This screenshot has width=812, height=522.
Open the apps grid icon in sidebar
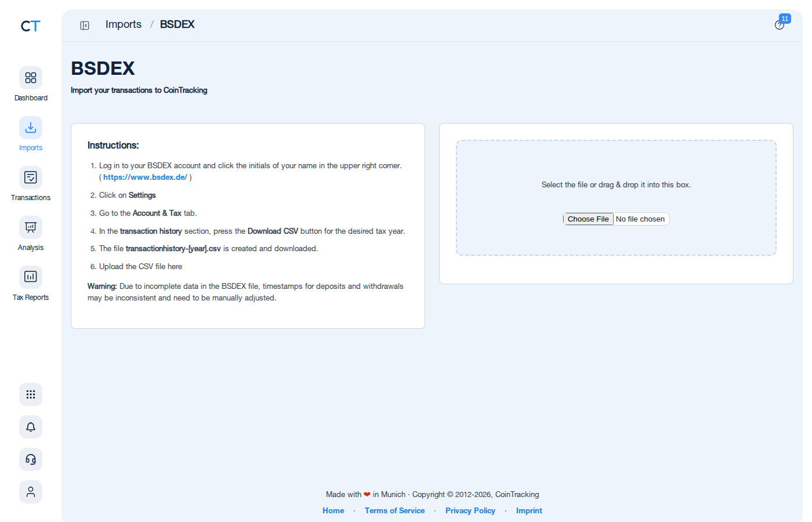pos(31,394)
